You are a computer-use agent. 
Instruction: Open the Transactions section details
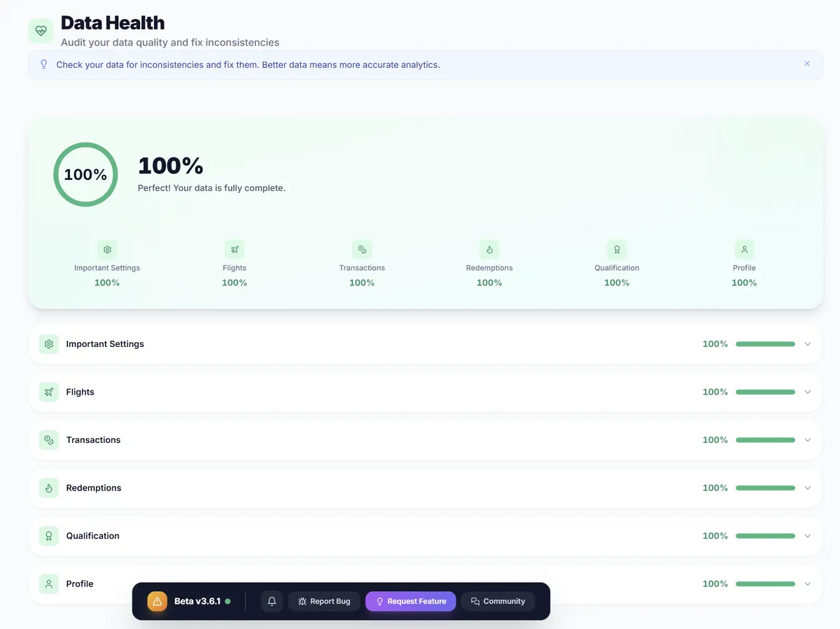click(x=808, y=439)
